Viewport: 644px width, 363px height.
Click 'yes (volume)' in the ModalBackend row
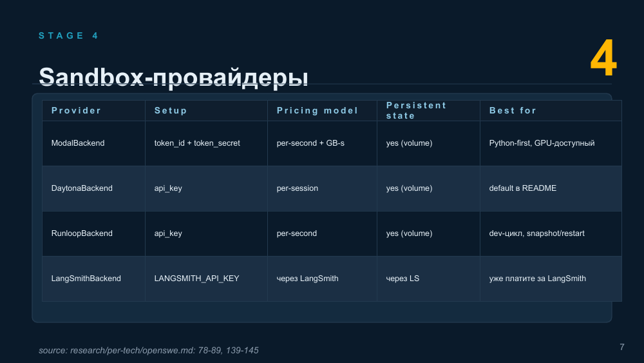coord(428,144)
